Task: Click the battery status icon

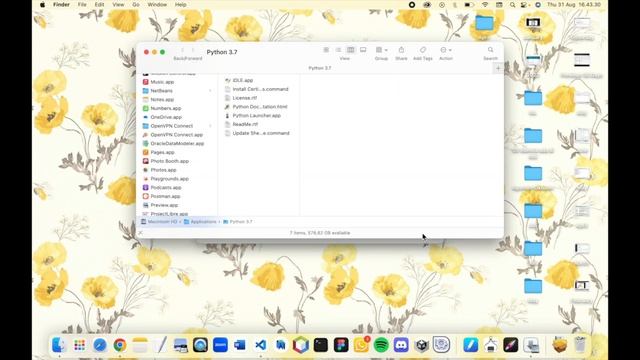Action: click(x=469, y=4)
